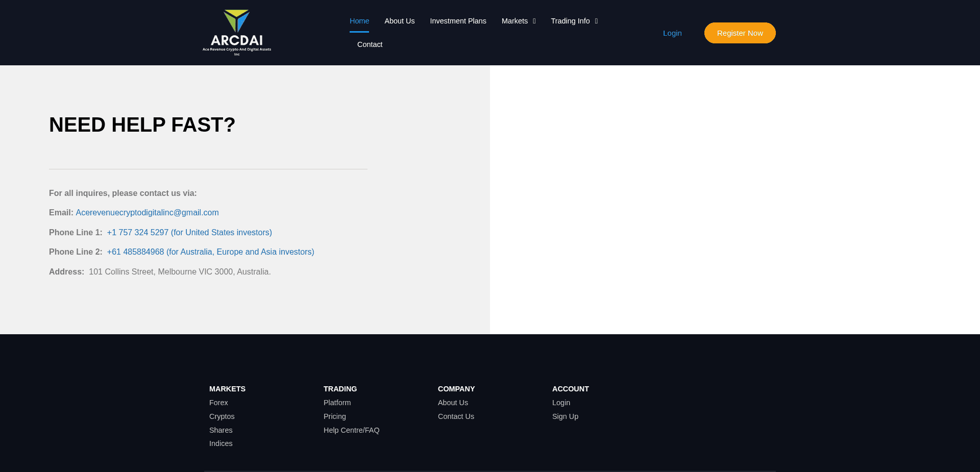Open the Acerevenuecryptodigitalinc email link
The image size is (980, 472).
(148, 213)
